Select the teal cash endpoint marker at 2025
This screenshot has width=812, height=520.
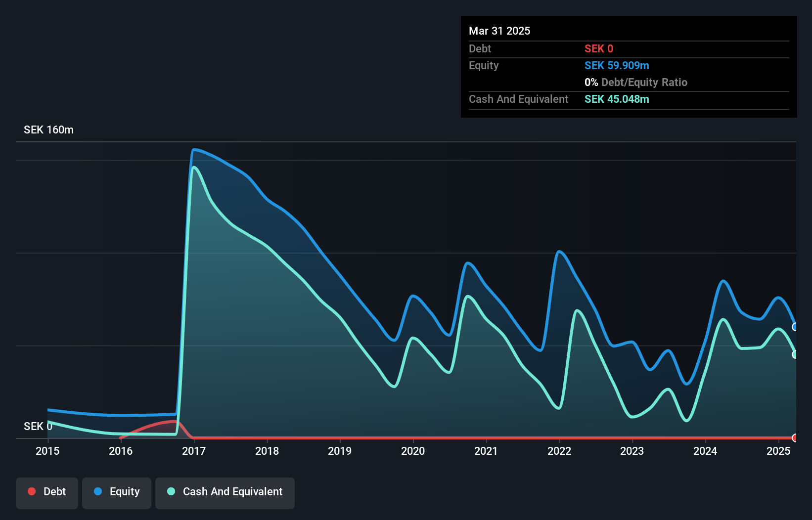tap(795, 354)
